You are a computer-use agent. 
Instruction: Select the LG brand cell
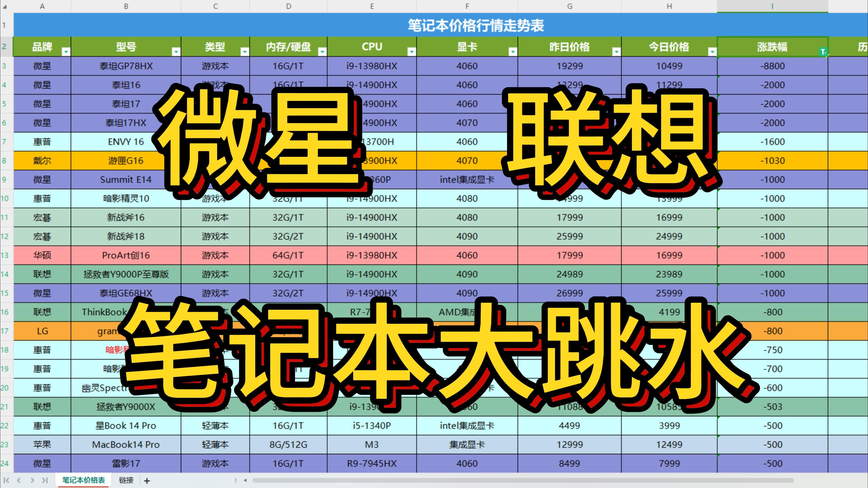coord(42,331)
